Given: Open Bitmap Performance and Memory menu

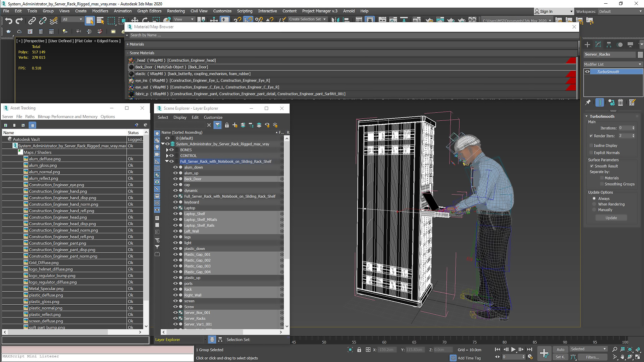Looking at the screenshot, I should click(67, 117).
